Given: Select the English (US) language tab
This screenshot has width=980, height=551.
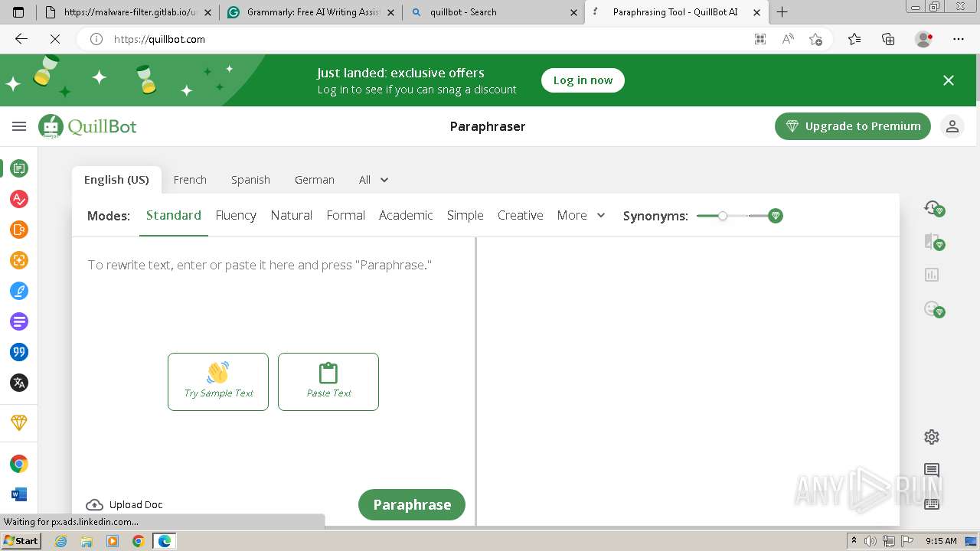Looking at the screenshot, I should pos(116,180).
